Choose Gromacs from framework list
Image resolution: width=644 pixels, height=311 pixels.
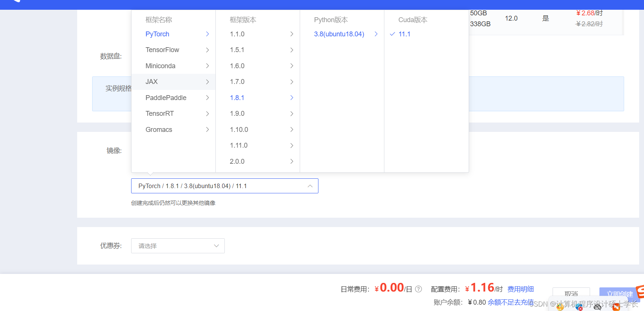[173, 130]
